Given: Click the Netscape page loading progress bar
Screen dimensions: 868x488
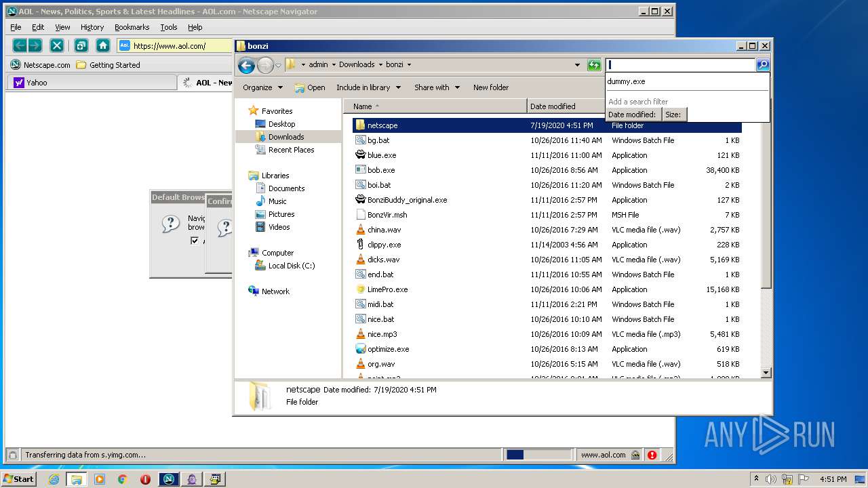Looking at the screenshot, I should pos(539,455).
